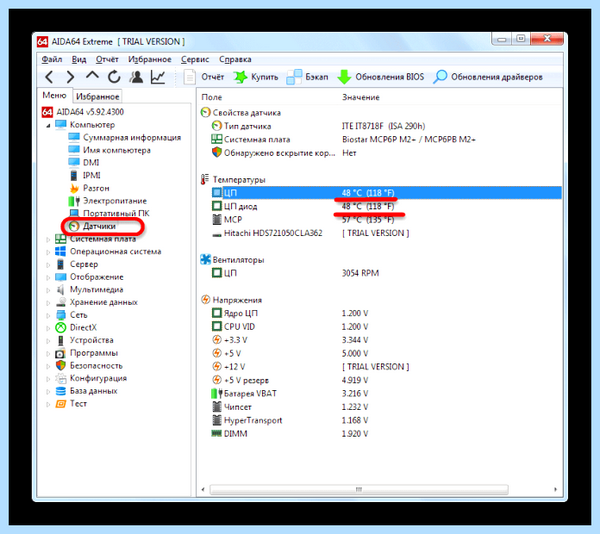Expand the Отображение node

coord(48,277)
